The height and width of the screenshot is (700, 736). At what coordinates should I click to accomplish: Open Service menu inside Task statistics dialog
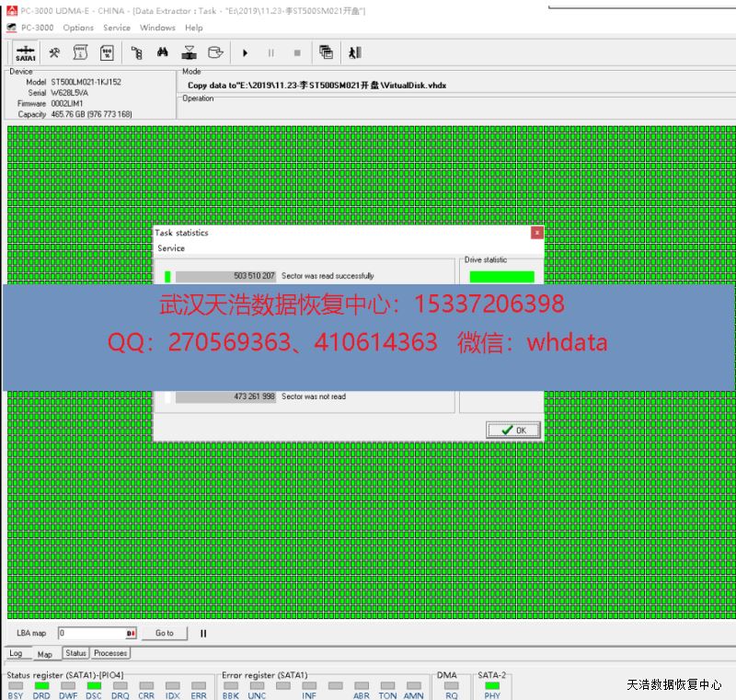(171, 248)
